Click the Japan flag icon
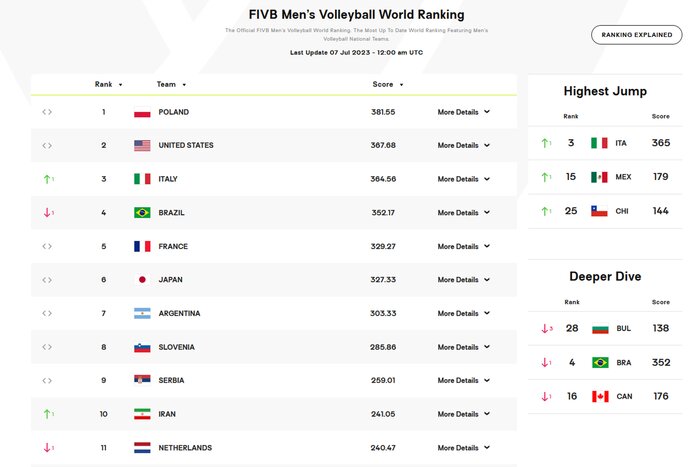Image resolution: width=700 pixels, height=467 pixels. pyautogui.click(x=142, y=280)
